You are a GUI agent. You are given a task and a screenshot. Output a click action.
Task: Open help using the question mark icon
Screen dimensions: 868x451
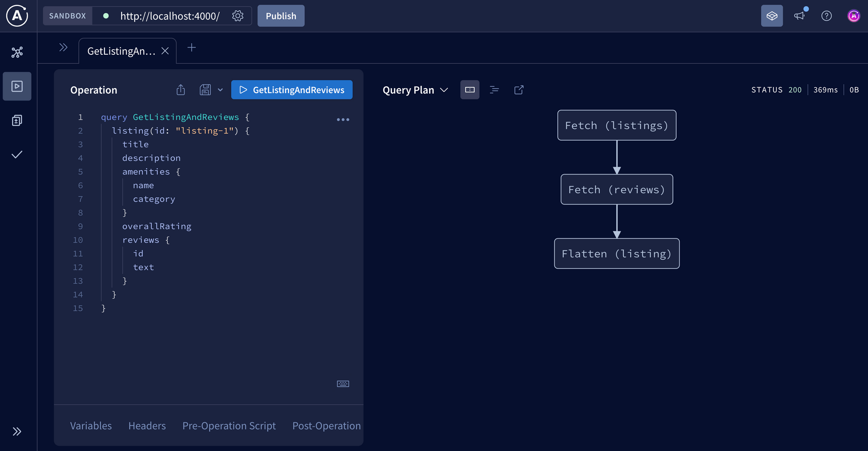(827, 16)
